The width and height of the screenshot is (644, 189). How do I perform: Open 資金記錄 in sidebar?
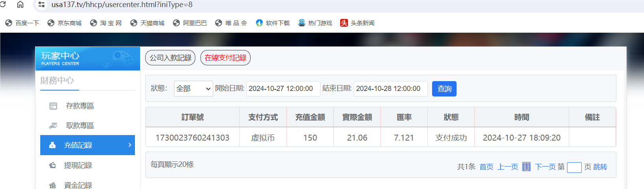click(x=88, y=185)
